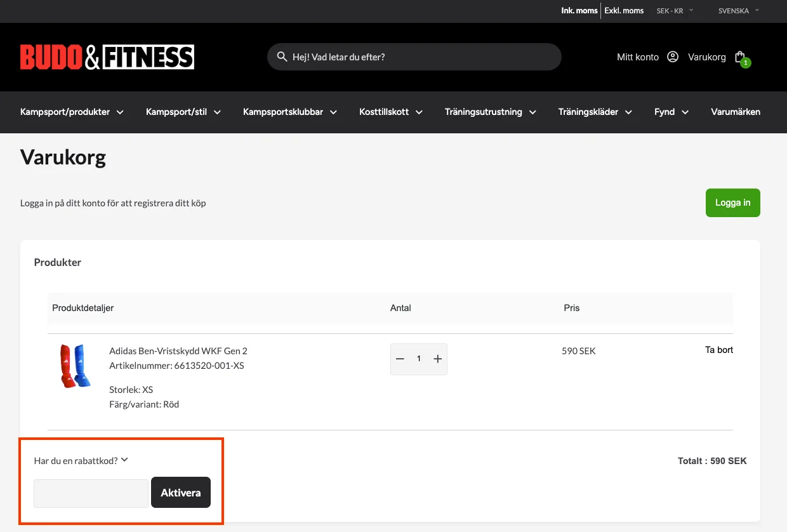Increase quantity with the plus icon
This screenshot has width=787, height=532.
437,359
